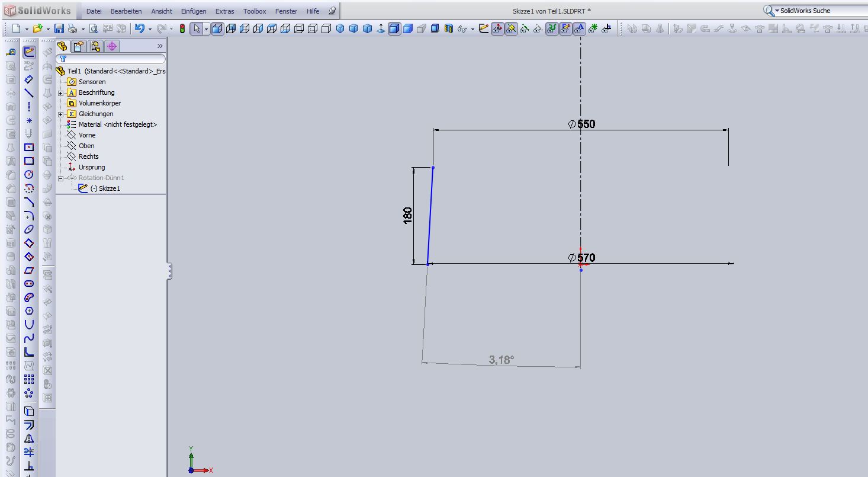Select the arrow cursor Select tool
Screen dimensions: 868x477
tap(197, 28)
